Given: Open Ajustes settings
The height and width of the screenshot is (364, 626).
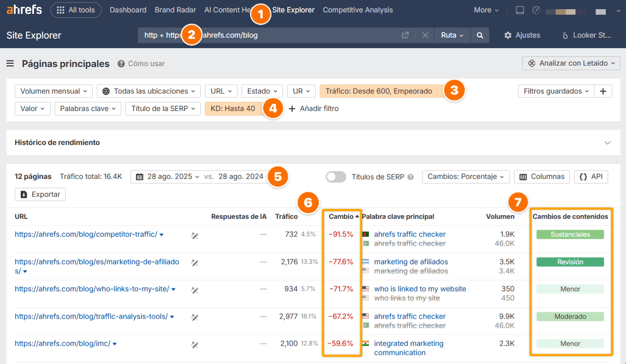Looking at the screenshot, I should (x=522, y=35).
